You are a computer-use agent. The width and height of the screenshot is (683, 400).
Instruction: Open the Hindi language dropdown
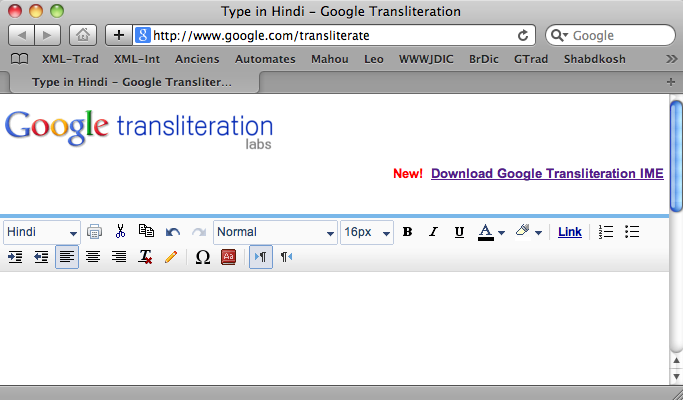(x=41, y=232)
